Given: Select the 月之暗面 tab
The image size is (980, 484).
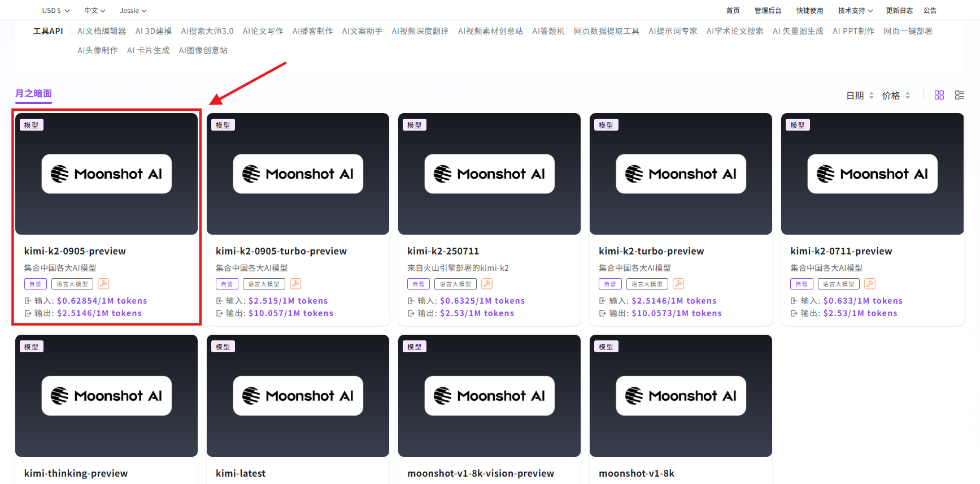Looking at the screenshot, I should click(33, 94).
